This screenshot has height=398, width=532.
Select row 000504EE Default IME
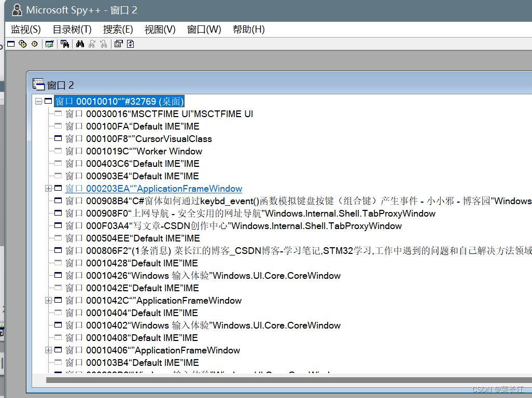133,238
